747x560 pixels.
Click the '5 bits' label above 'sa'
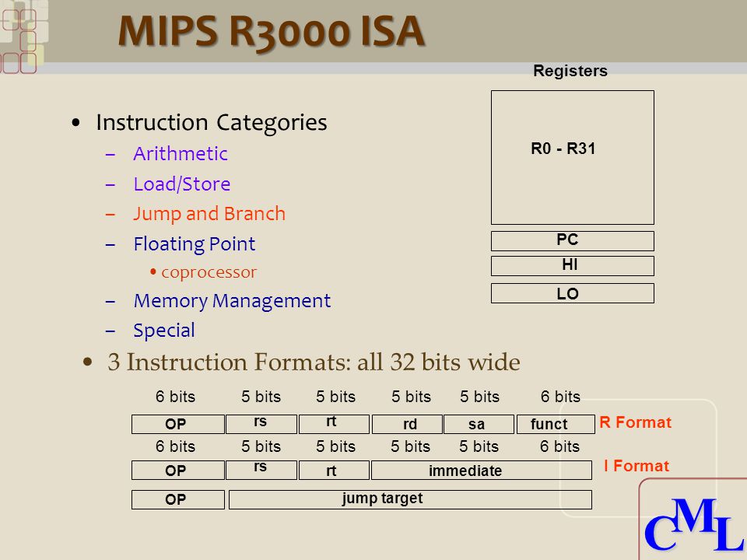click(480, 397)
